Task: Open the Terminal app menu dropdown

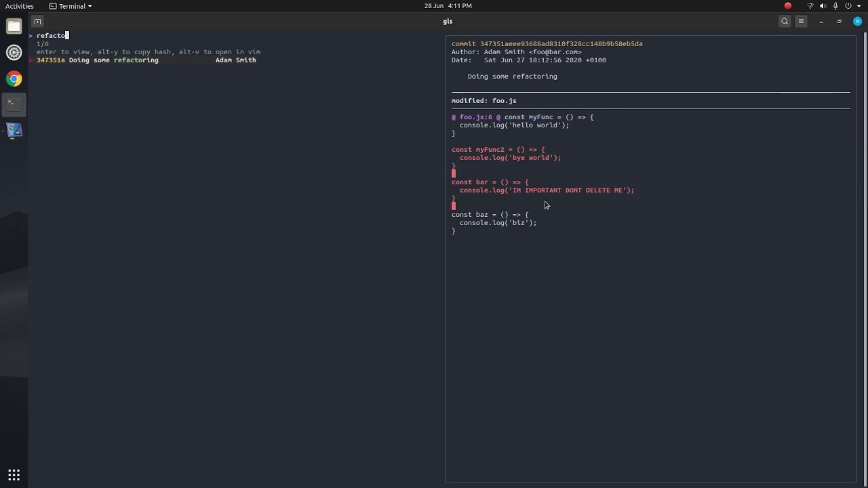Action: pos(71,6)
